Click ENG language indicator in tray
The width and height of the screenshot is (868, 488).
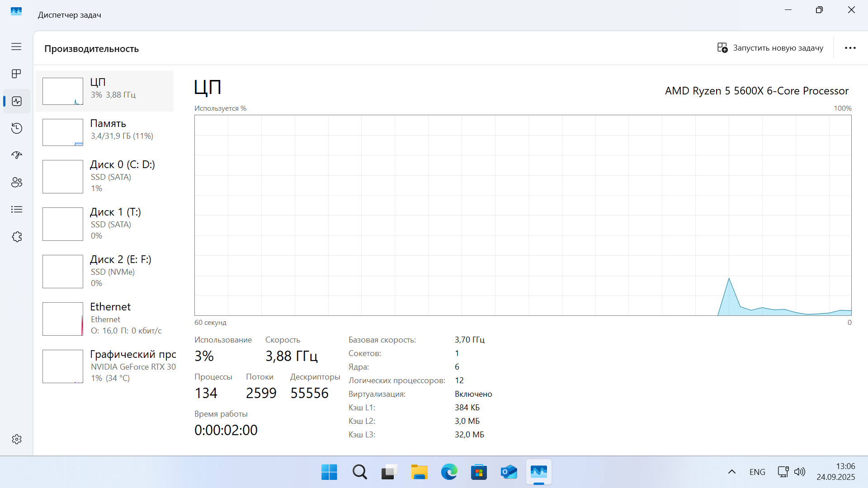point(757,472)
